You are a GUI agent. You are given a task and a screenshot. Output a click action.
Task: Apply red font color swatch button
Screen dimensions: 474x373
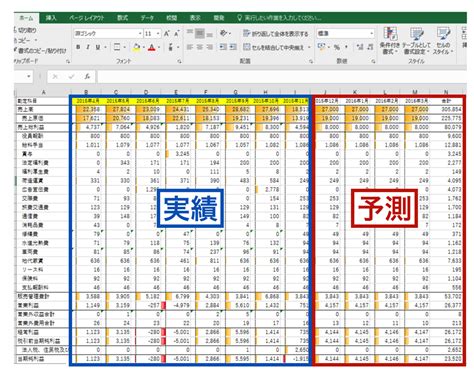click(152, 47)
